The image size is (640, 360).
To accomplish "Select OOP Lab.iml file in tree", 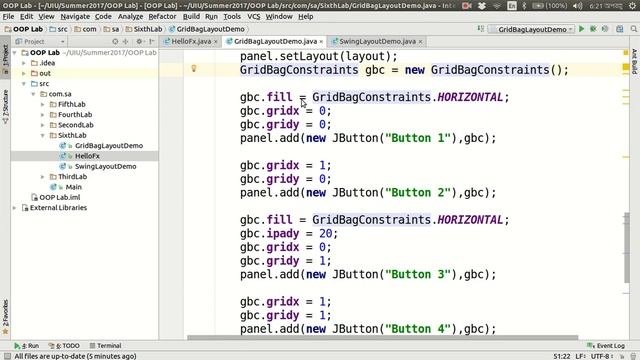I will pyautogui.click(x=60, y=198).
